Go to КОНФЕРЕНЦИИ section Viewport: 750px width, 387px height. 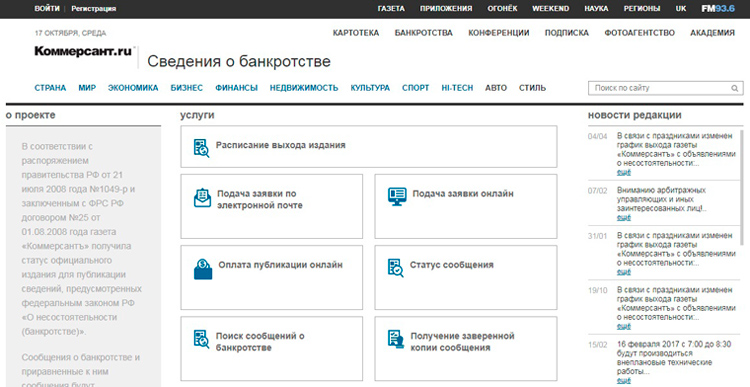[x=498, y=33]
